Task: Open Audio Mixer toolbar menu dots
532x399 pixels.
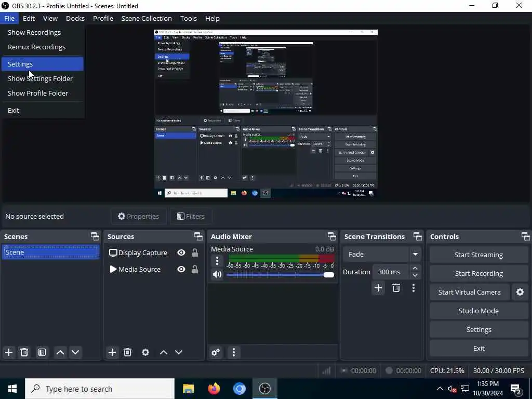Action: [x=234, y=352]
